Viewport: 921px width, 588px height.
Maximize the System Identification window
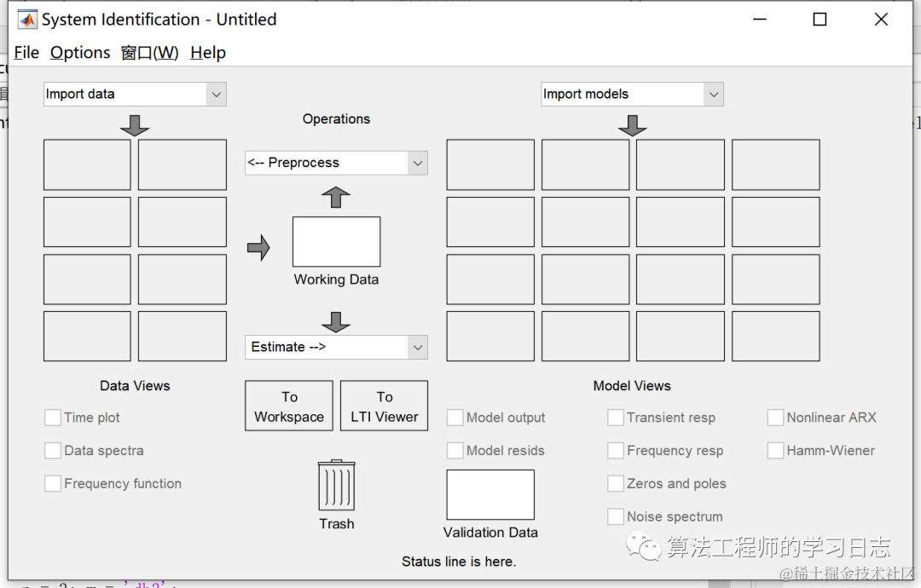click(820, 20)
